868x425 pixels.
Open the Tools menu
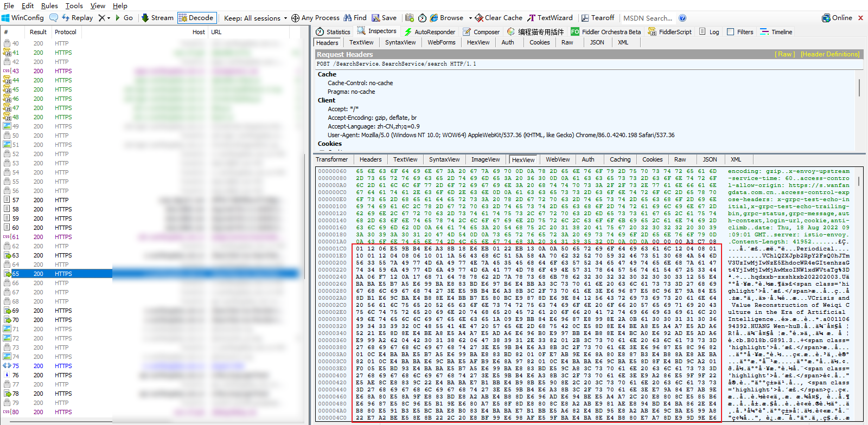[74, 5]
